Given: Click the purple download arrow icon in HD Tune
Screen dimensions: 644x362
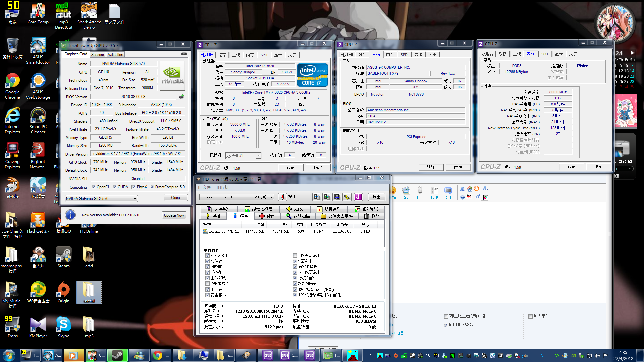Looking at the screenshot, I should (358, 197).
